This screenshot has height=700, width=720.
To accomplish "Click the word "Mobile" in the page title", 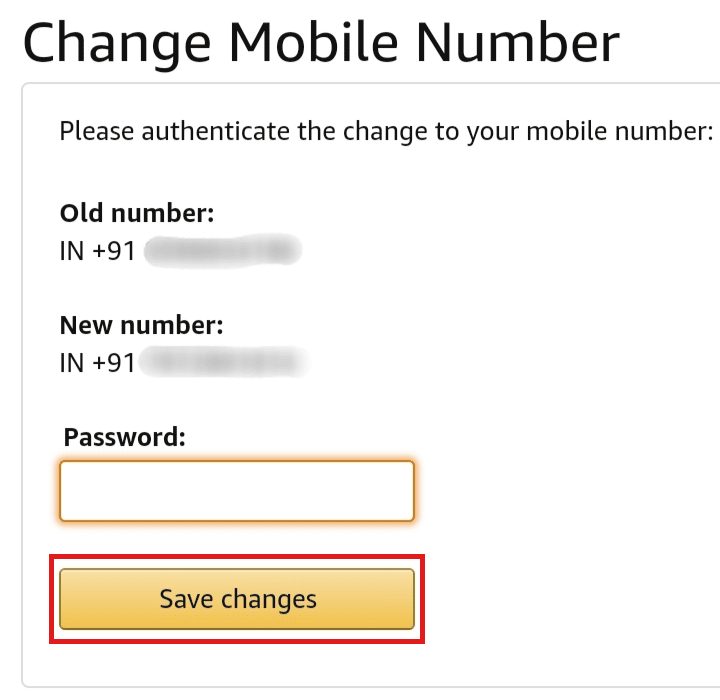I will click(313, 43).
